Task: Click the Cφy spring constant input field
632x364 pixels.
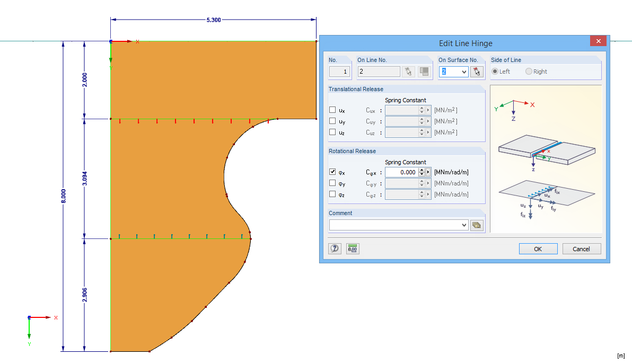Action: 402,183
